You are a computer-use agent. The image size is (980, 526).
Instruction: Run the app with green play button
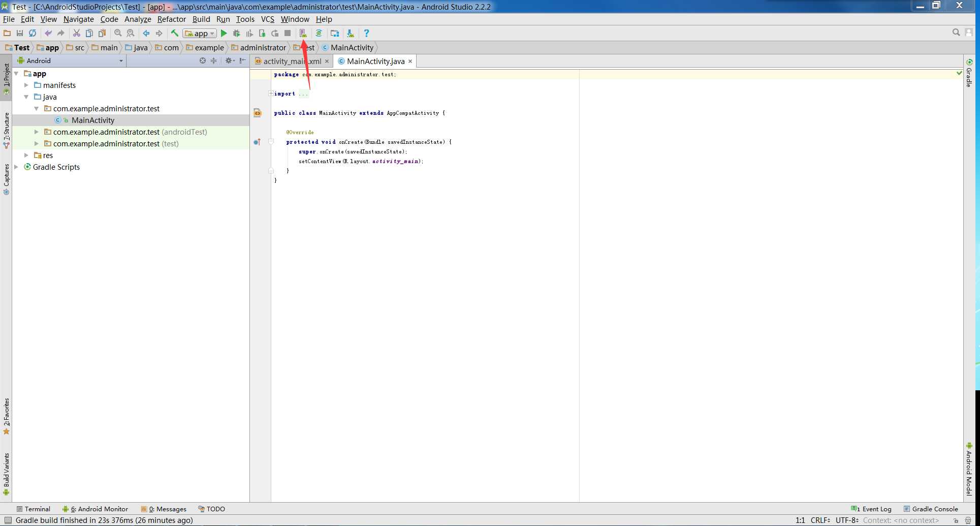(224, 34)
